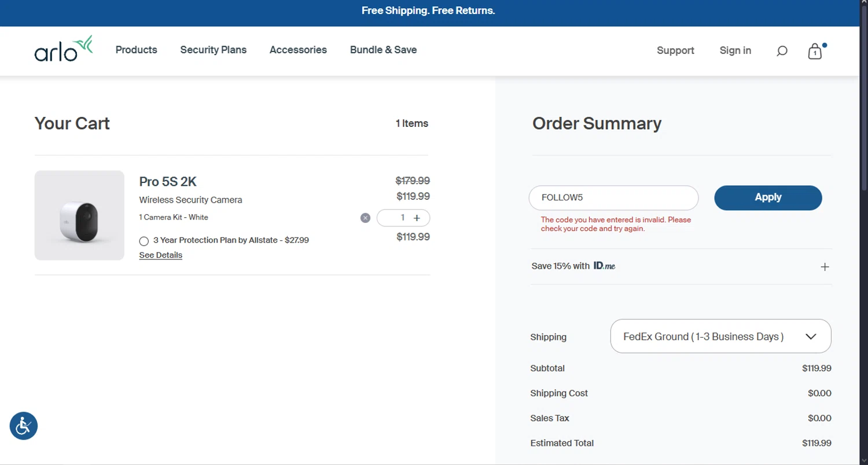Go to the Arlo home logo
The image size is (868, 465).
tap(64, 49)
